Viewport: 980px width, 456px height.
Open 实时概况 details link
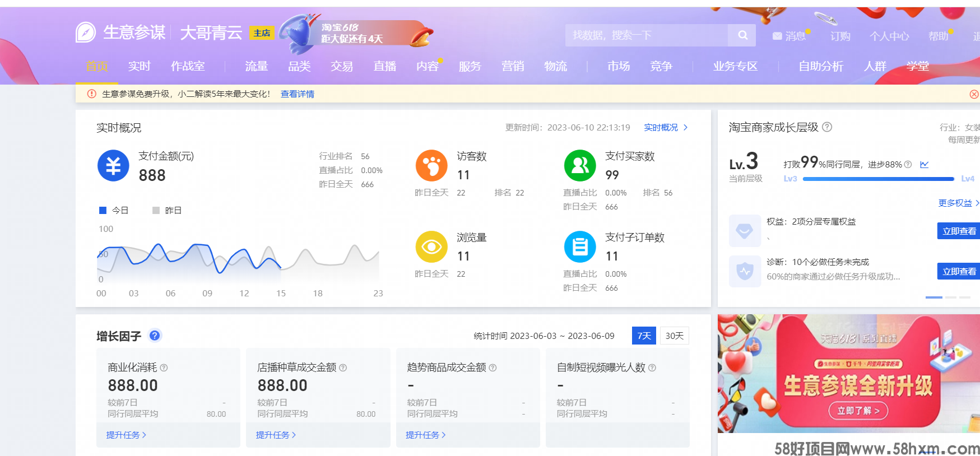pos(666,128)
